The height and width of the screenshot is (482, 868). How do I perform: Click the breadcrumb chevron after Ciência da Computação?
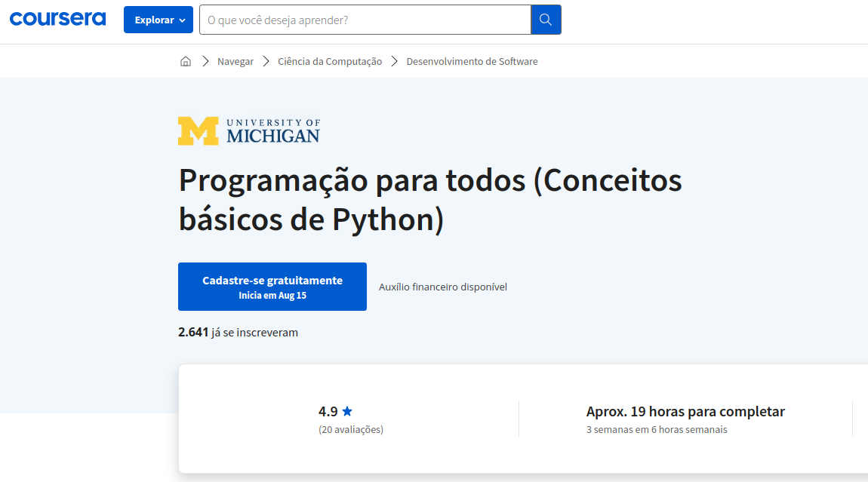pyautogui.click(x=394, y=60)
